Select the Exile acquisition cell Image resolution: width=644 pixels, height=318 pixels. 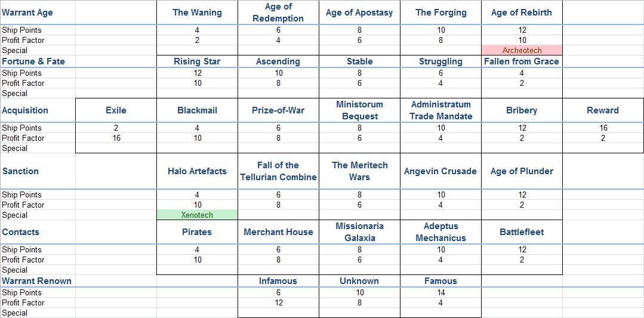point(116,110)
